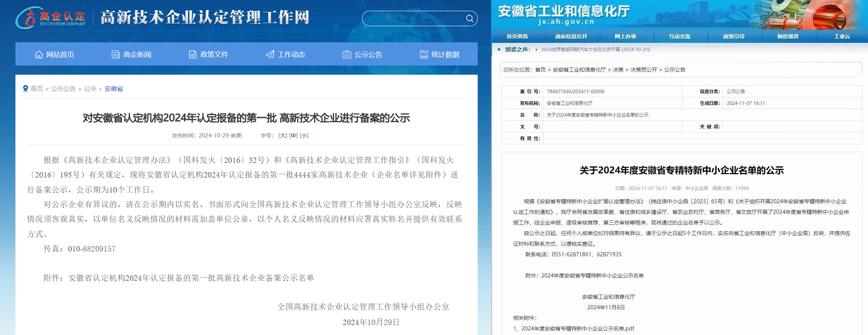868x335 pixels.
Task: Click the notice icon beside 公示公告
Action: (346, 55)
